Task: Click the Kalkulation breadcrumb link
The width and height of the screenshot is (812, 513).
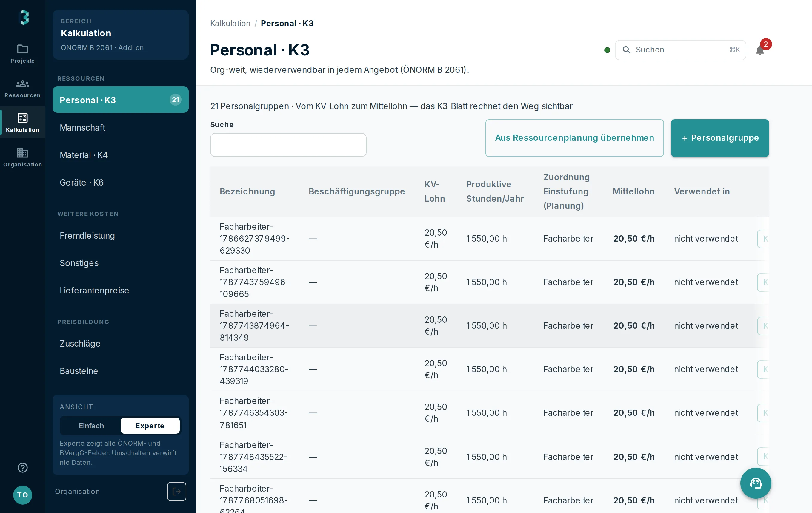Action: 230,23
